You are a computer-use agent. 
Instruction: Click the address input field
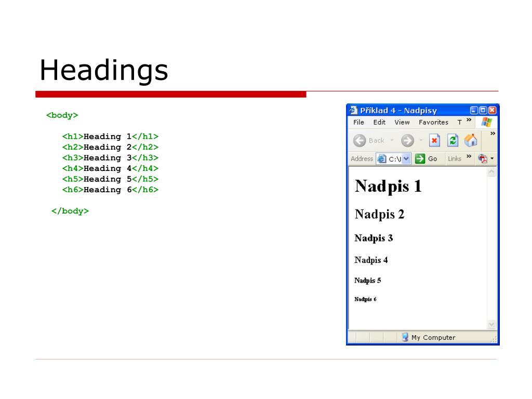(x=394, y=158)
